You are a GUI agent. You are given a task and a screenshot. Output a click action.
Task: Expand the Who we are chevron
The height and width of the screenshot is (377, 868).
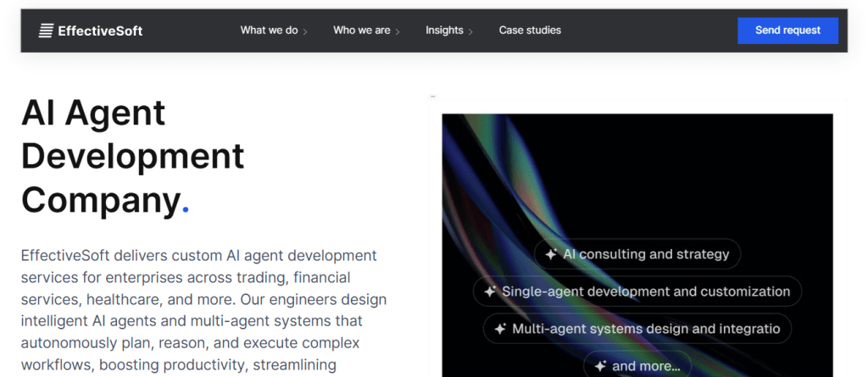[x=398, y=31]
